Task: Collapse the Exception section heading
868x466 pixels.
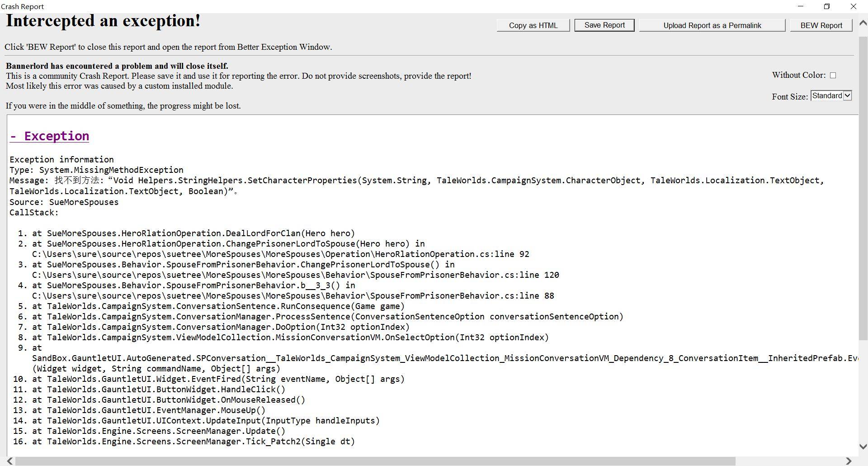Action: 49,136
